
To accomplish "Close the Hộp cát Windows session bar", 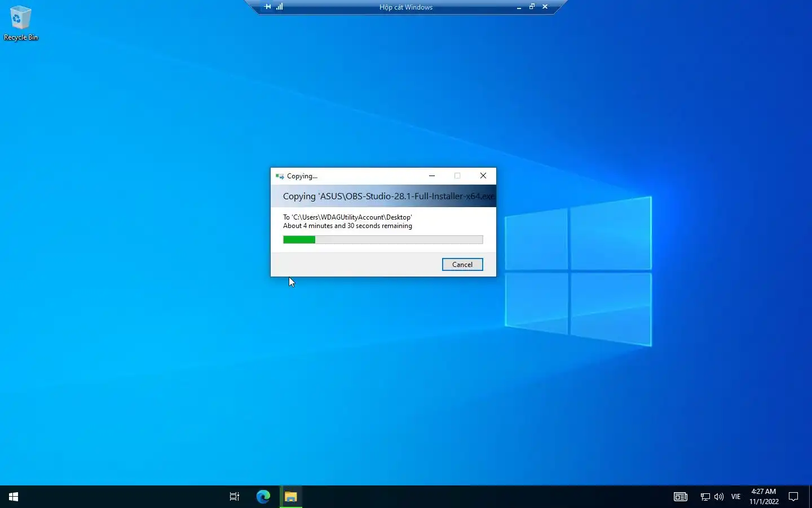I will click(x=545, y=7).
